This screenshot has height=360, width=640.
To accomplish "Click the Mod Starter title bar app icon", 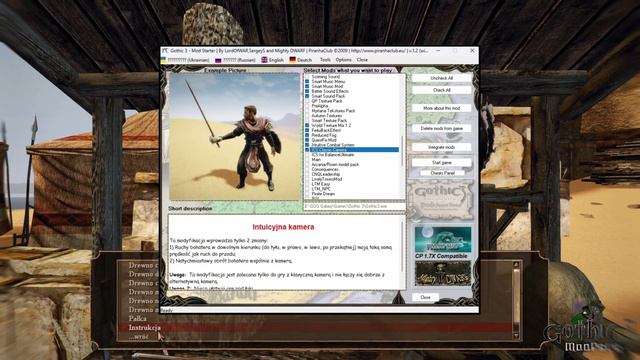I will [165, 51].
